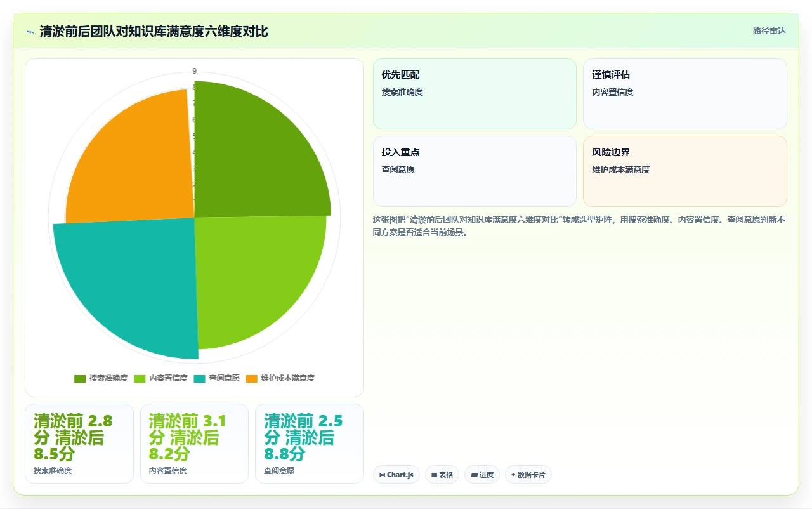Select the 表格 tag chip
This screenshot has width=812, height=509.
[x=442, y=475]
